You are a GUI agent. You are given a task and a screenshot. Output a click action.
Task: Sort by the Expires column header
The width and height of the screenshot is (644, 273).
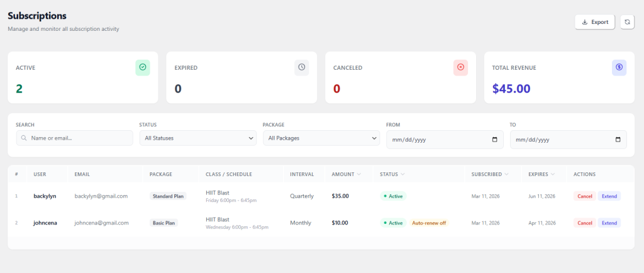coord(541,174)
